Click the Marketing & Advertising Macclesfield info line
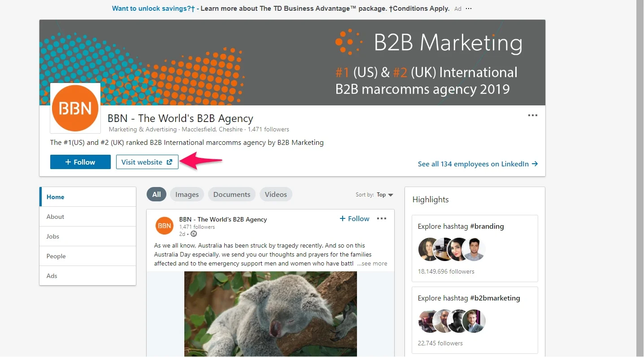The width and height of the screenshot is (644, 357). [x=199, y=129]
